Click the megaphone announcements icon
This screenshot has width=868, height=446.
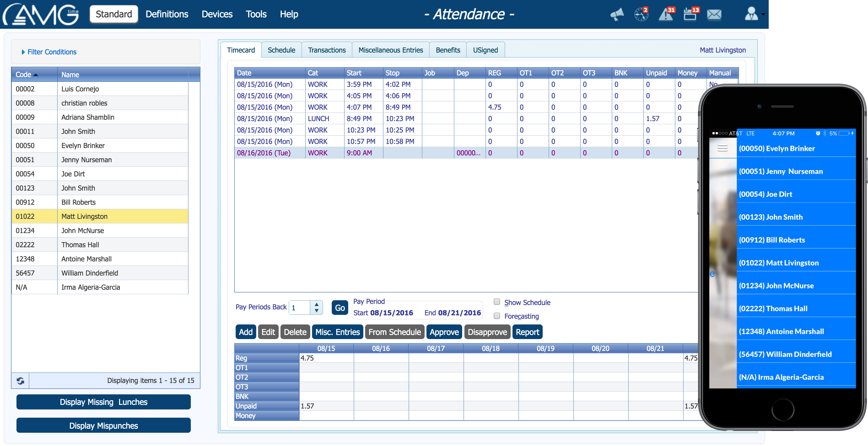pos(617,14)
